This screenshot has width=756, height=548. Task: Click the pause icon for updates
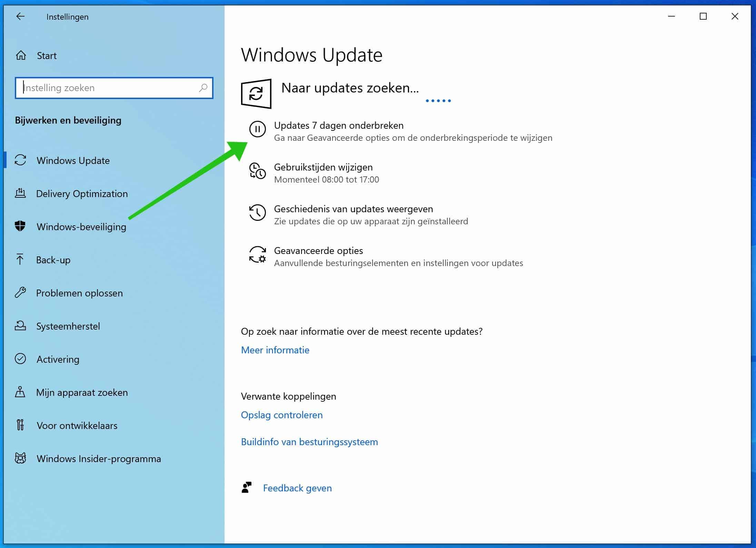pyautogui.click(x=257, y=128)
